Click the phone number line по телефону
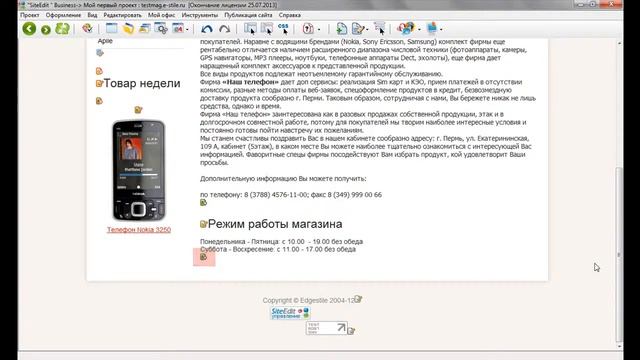This screenshot has height=360, width=640. tap(291, 195)
